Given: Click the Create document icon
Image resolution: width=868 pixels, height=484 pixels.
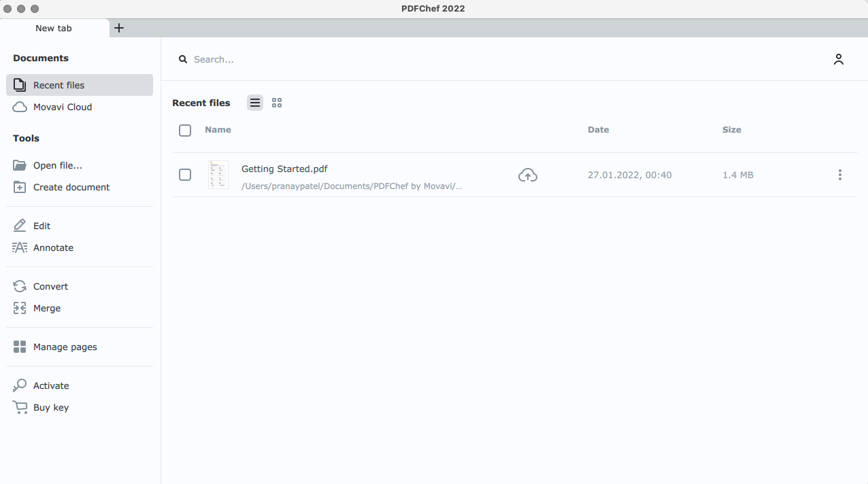Looking at the screenshot, I should click(20, 187).
